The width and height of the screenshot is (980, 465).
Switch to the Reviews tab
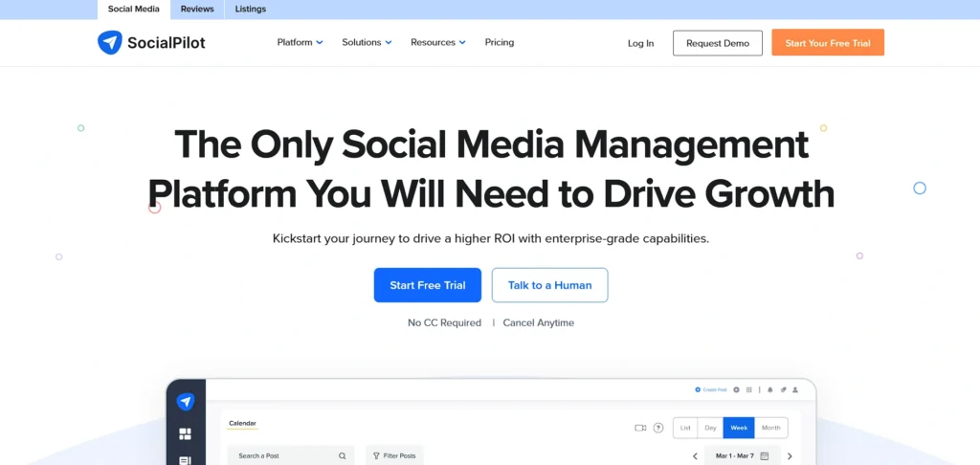197,10
